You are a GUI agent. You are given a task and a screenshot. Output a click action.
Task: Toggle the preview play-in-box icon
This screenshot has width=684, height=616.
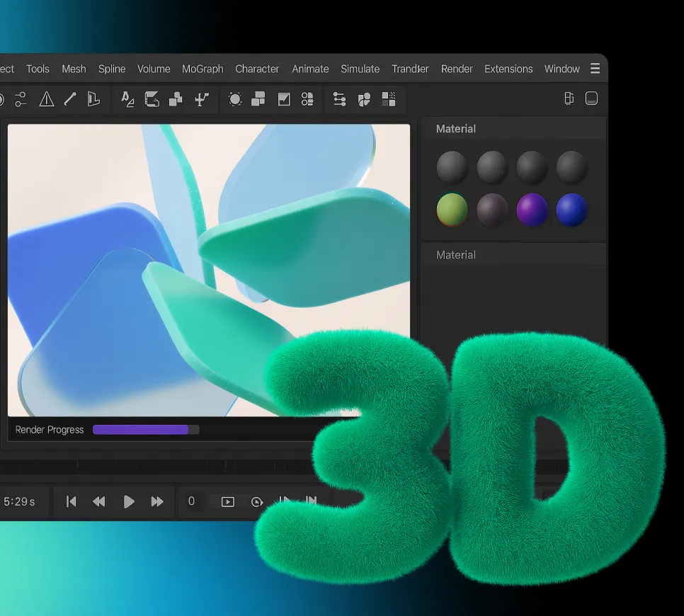tap(227, 502)
